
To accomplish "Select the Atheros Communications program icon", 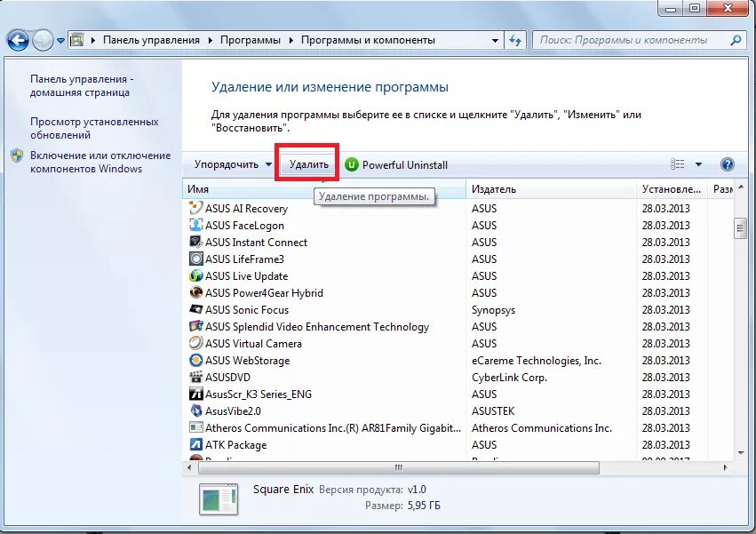I will click(195, 427).
